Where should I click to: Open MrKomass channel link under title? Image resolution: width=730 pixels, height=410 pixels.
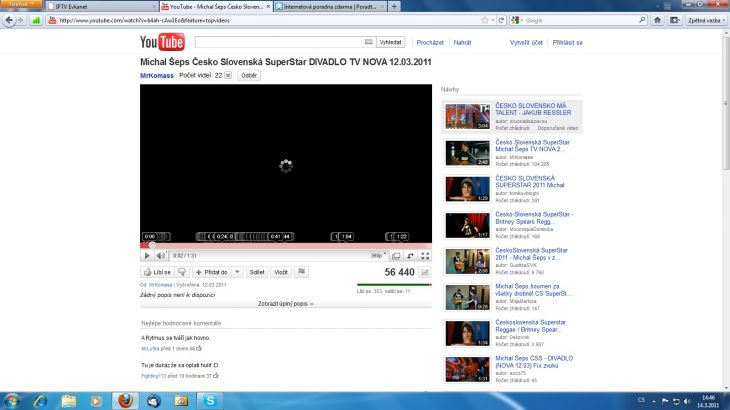[157, 75]
